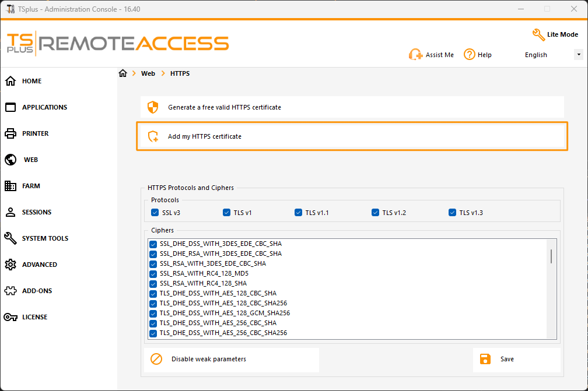Click the Assist Me headset icon
Image resolution: width=588 pixels, height=391 pixels.
pos(415,55)
